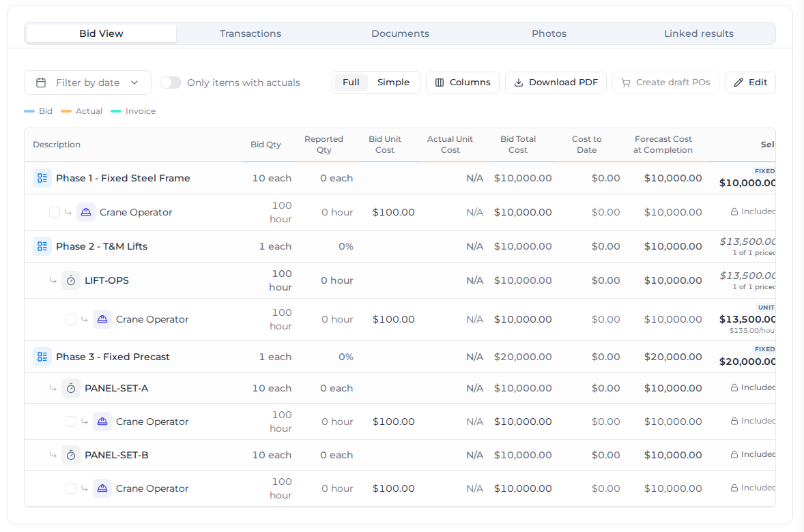Viewport: 804px width, 532px height.
Task: Toggle Only items with actuals switch
Action: tap(170, 83)
